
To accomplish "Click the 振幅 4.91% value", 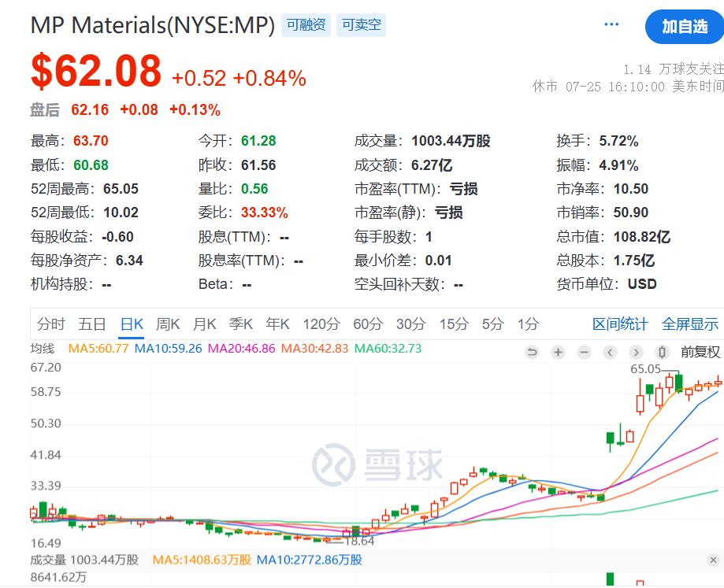I will click(x=618, y=165).
